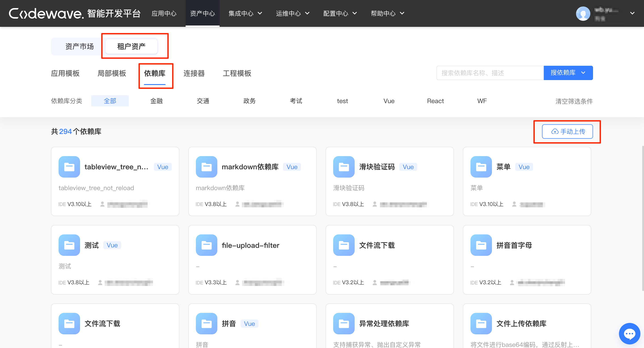Click the 测试 folder icon

[x=69, y=245]
